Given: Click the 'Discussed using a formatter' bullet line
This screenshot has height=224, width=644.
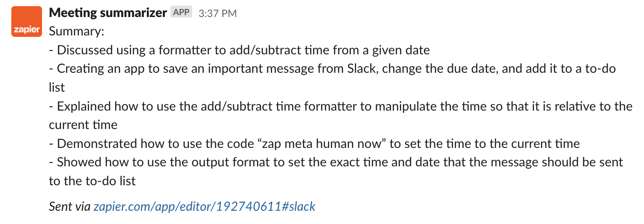Looking at the screenshot, I should pos(239,50).
